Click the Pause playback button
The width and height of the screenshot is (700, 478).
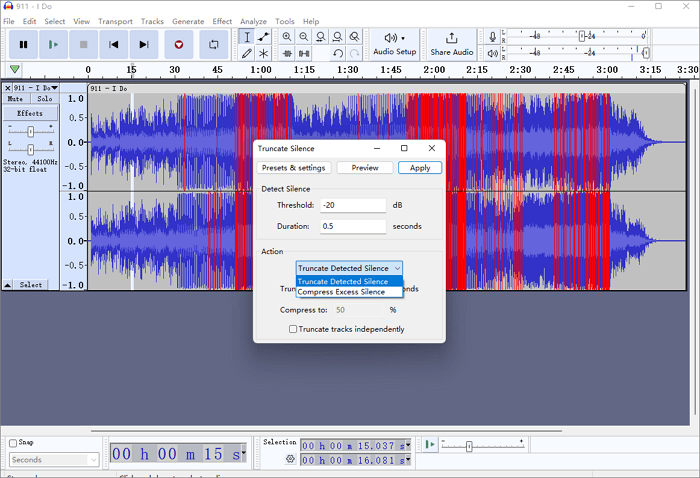pos(23,44)
